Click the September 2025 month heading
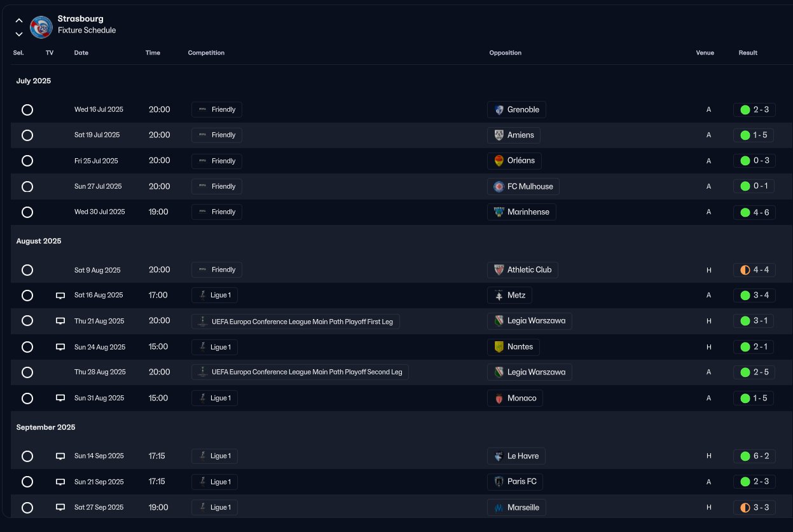Viewport: 793px width, 532px height. pyautogui.click(x=46, y=428)
